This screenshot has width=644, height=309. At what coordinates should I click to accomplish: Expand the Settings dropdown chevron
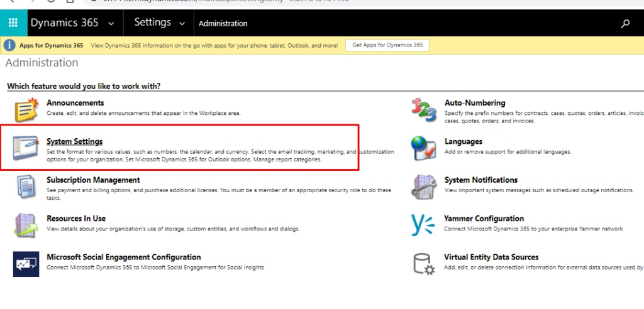[x=182, y=24]
